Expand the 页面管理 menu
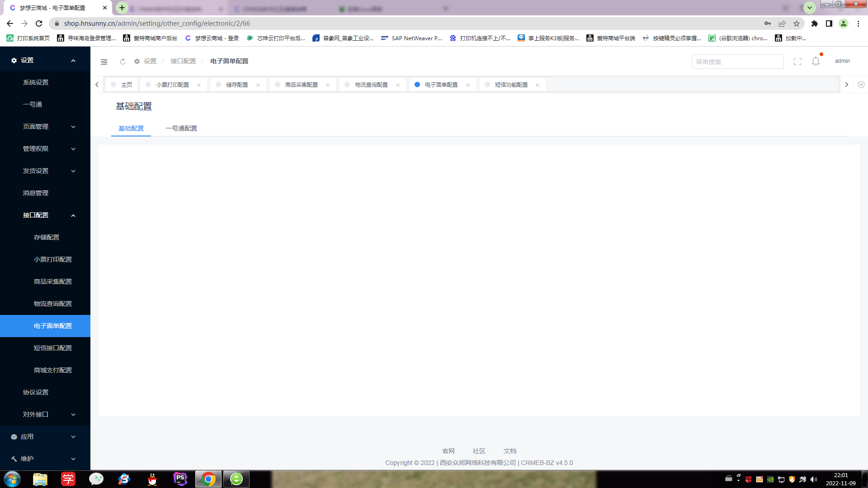This screenshot has width=868, height=488. (x=45, y=127)
